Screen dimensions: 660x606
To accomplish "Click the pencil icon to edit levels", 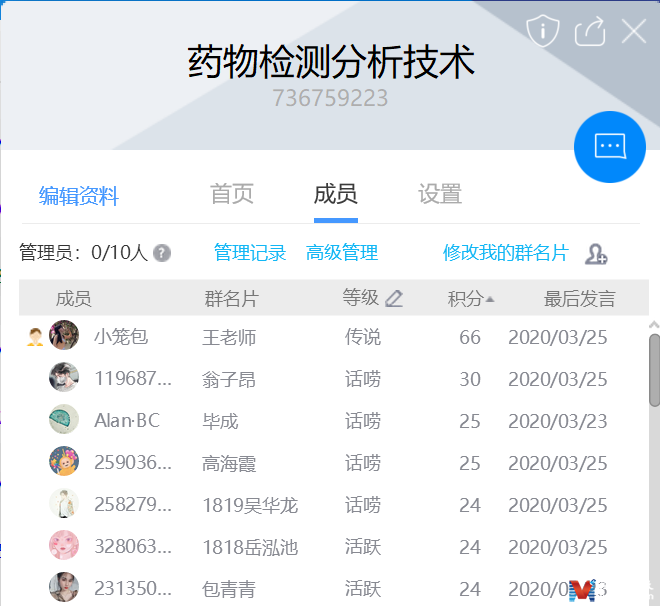I will coord(394,298).
